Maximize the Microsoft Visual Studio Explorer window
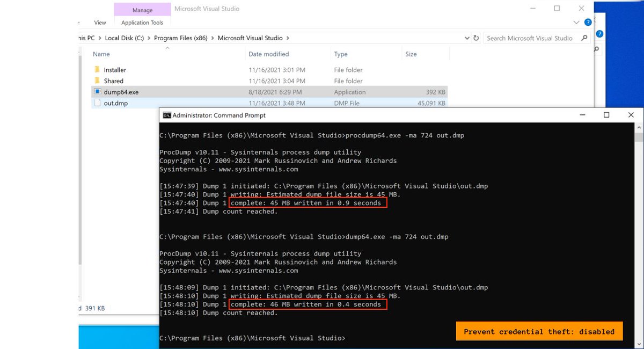 tap(557, 9)
